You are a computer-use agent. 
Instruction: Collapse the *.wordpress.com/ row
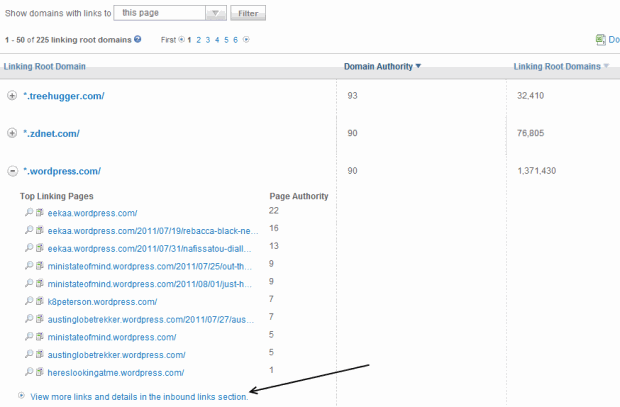12,171
